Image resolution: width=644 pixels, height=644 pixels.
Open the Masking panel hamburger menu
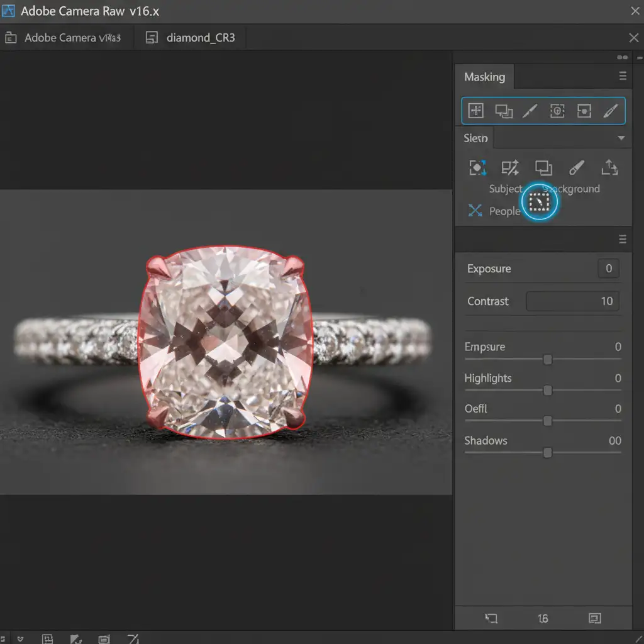click(623, 77)
